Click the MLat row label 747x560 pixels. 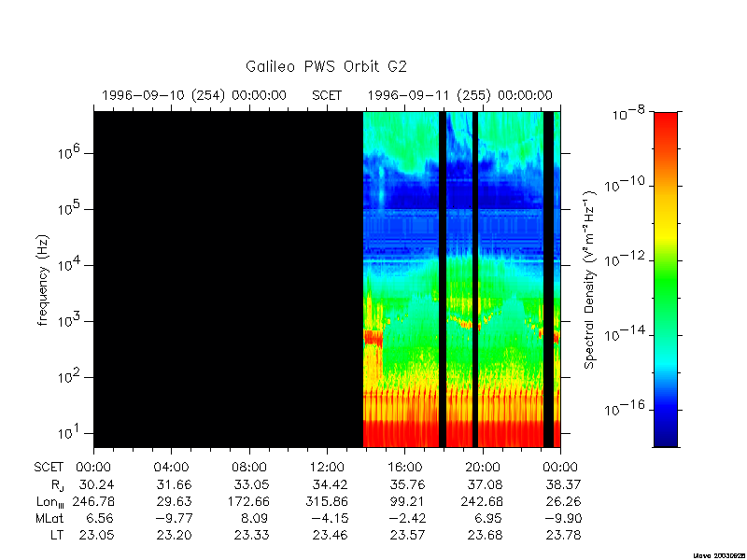[49, 518]
